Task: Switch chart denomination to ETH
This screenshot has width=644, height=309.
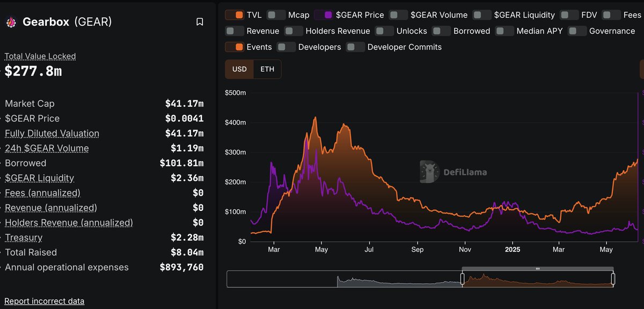Action: 267,69
